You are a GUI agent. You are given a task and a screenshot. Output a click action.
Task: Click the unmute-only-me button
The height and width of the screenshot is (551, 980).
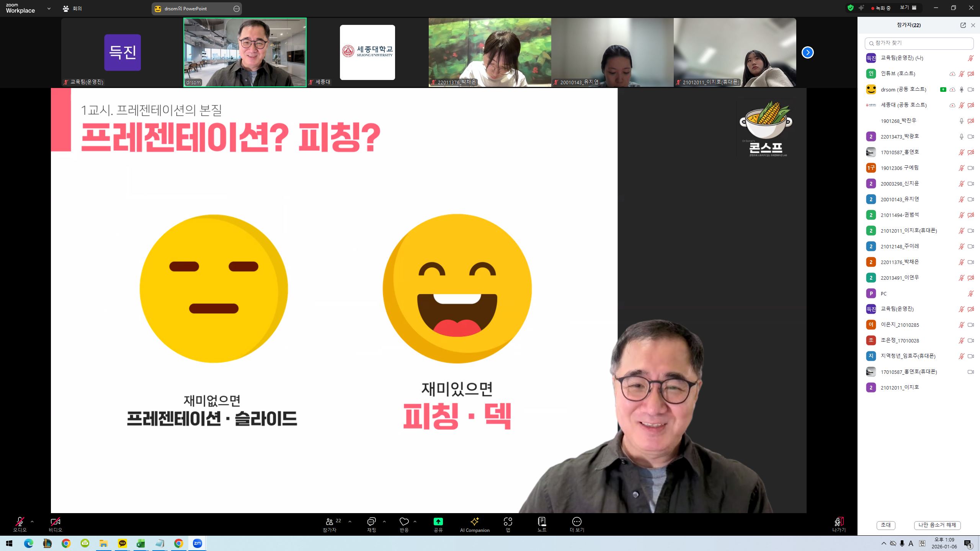click(938, 525)
